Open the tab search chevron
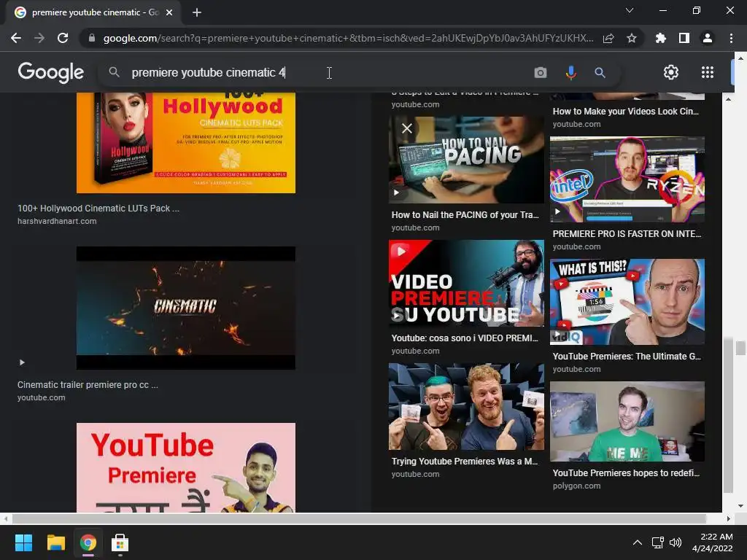This screenshot has width=747, height=560. click(630, 10)
